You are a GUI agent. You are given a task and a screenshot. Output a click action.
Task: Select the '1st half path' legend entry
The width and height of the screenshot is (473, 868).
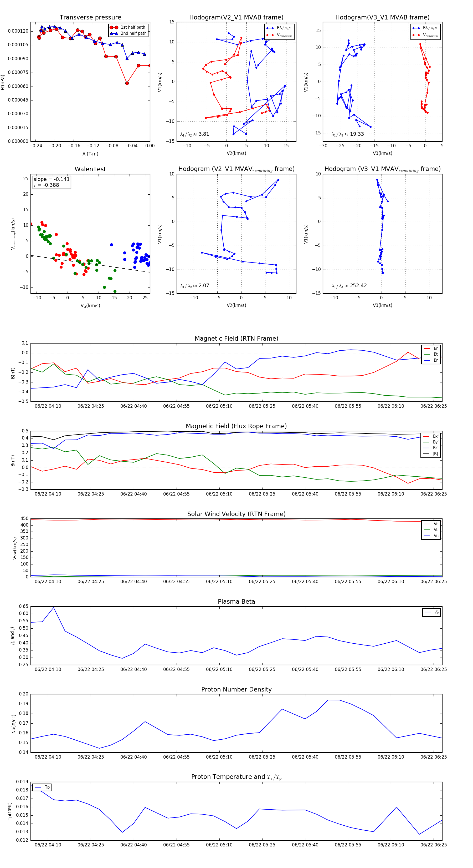coord(128,27)
